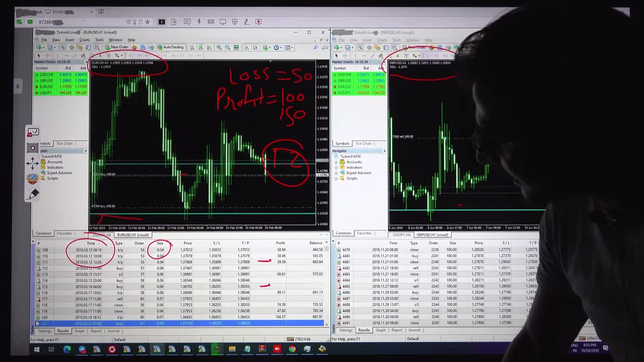The height and width of the screenshot is (362, 644).
Task: Open AnyDesk keyboard settings icon
Action: pyautogui.click(x=211, y=22)
